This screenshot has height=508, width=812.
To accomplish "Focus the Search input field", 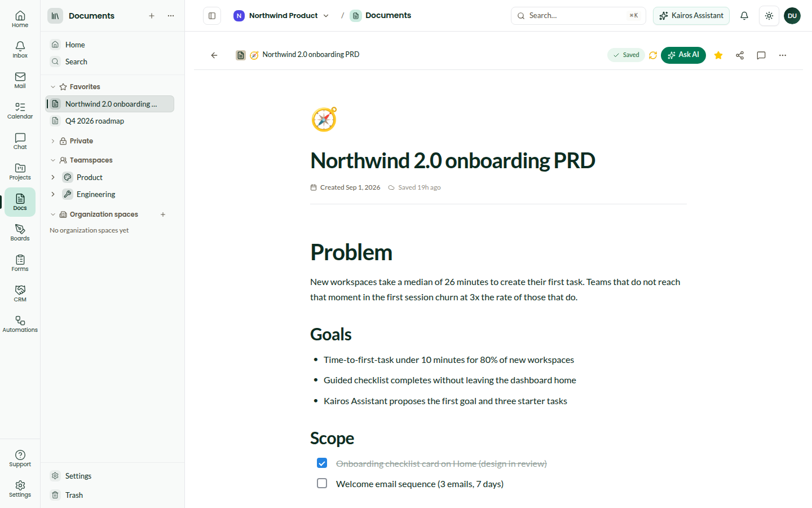I will pos(579,16).
